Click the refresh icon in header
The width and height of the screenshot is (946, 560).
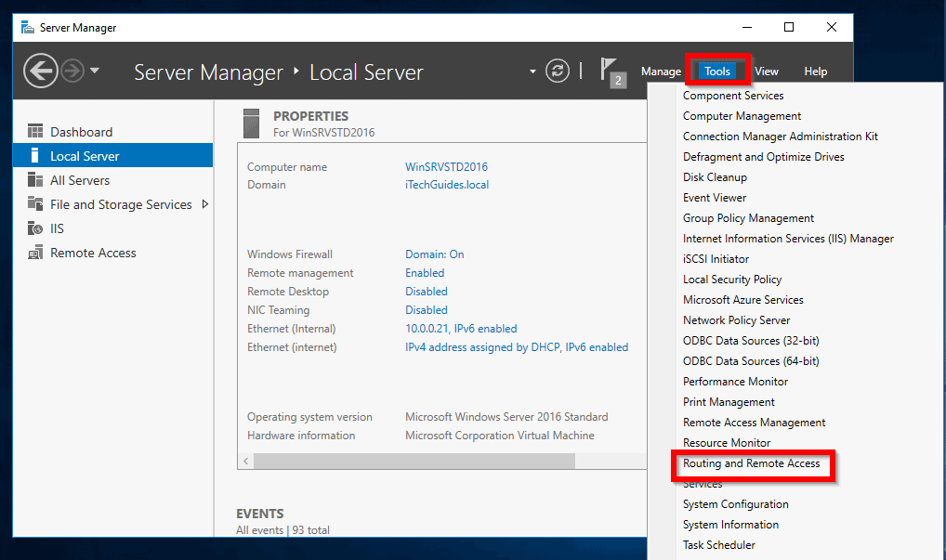coord(558,72)
